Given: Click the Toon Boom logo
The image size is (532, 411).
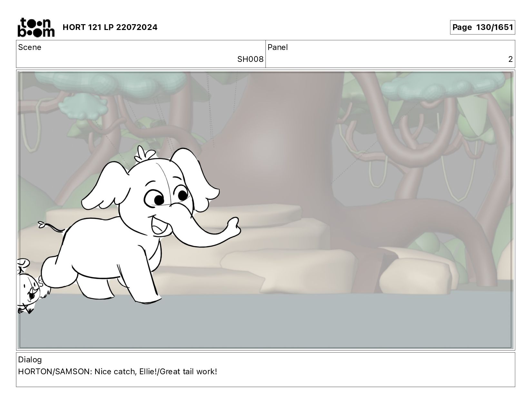Looking at the screenshot, I should (x=36, y=27).
